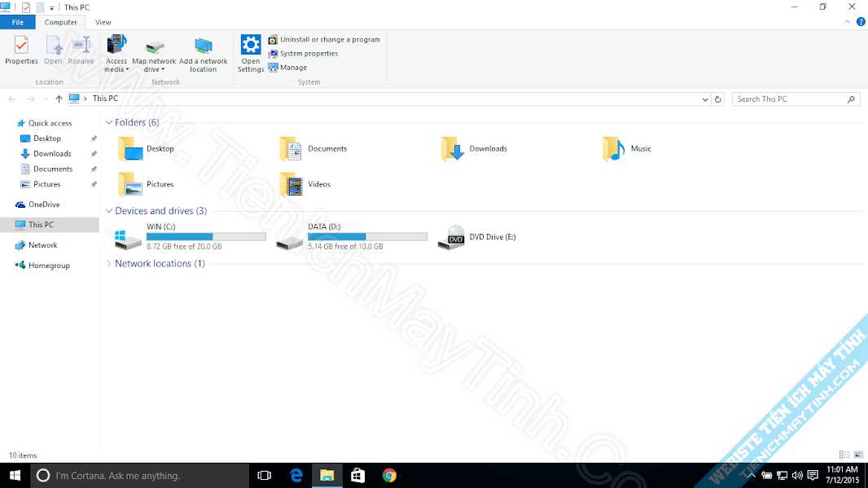Click the address bar path This PC
Image resolution: width=868 pixels, height=488 pixels.
[x=105, y=99]
